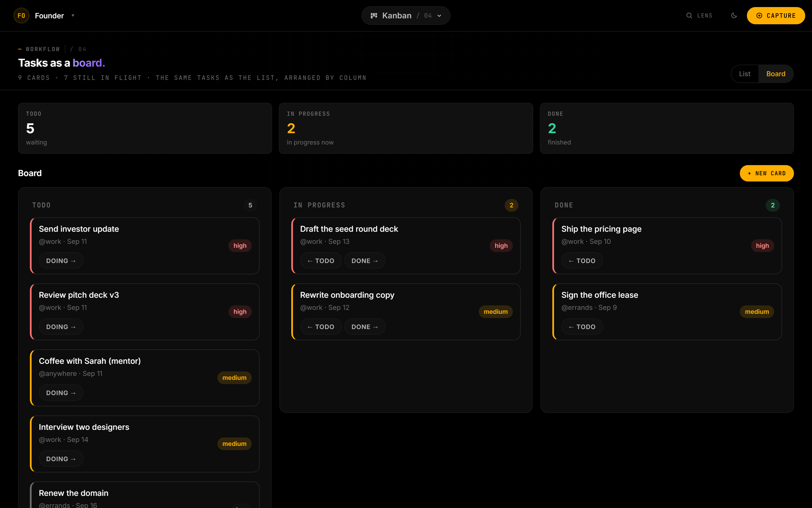Click the TODO summary stat card
Image resolution: width=812 pixels, height=508 pixels.
tap(145, 128)
